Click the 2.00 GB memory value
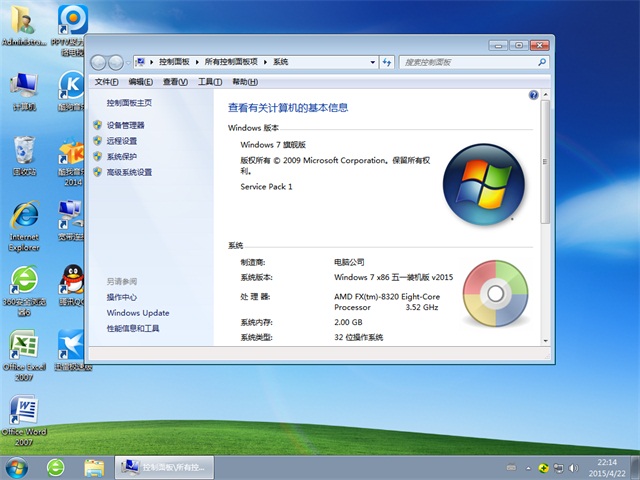The image size is (640, 480). click(x=348, y=322)
